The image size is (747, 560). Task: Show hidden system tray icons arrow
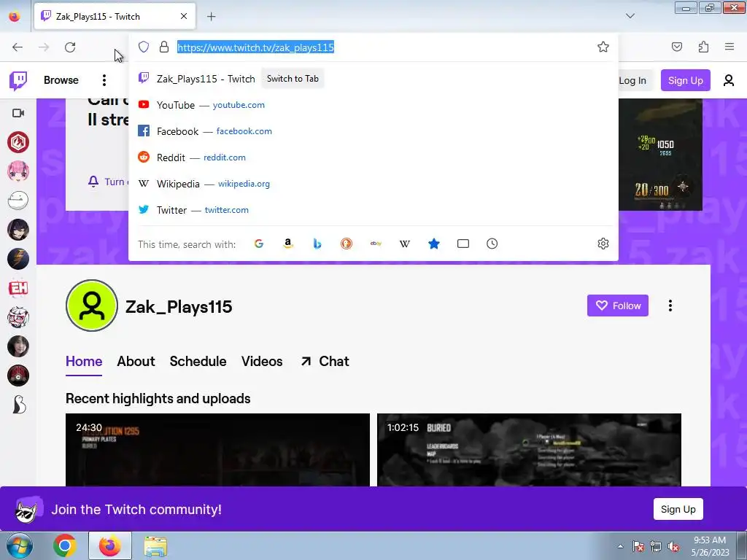coord(620,546)
